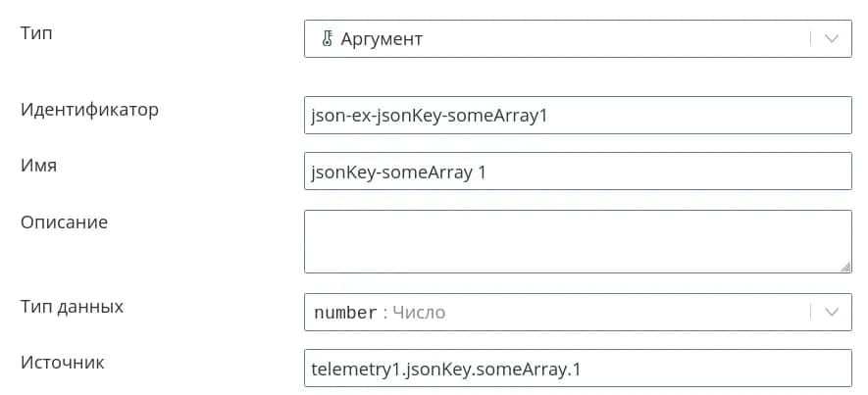
Task: Click the Источник label
Action: click(x=62, y=363)
